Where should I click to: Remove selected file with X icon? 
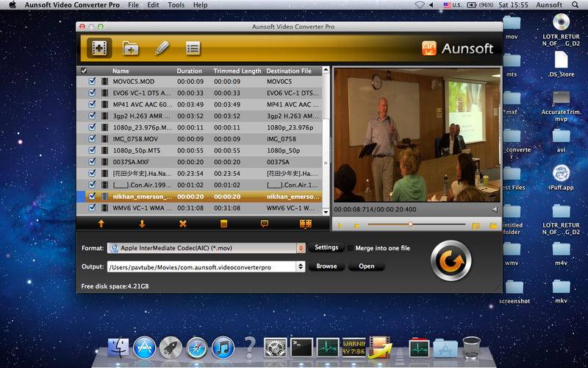point(182,224)
